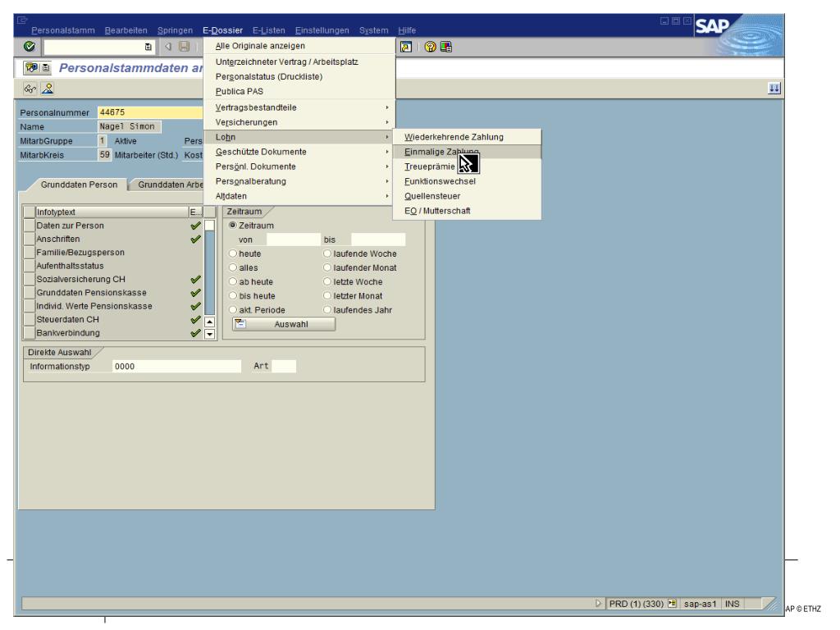
Task: Select the alles radio button
Action: click(232, 267)
